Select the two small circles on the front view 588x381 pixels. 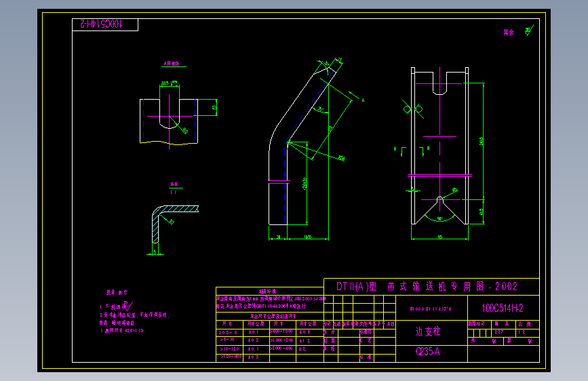413,109
